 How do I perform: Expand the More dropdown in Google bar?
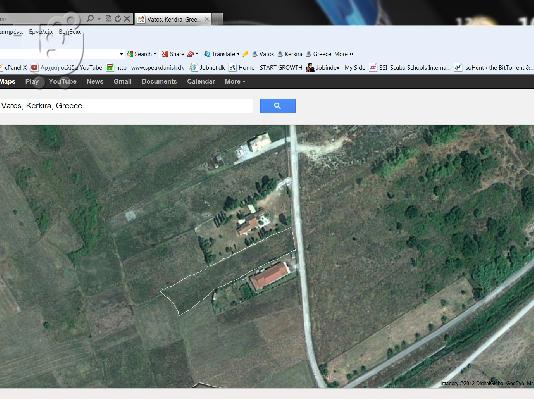(x=235, y=81)
